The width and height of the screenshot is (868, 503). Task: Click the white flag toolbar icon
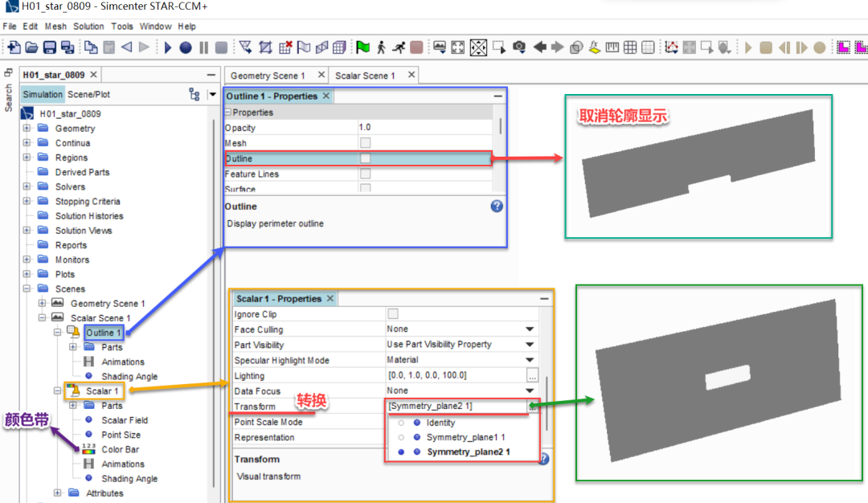click(x=303, y=47)
